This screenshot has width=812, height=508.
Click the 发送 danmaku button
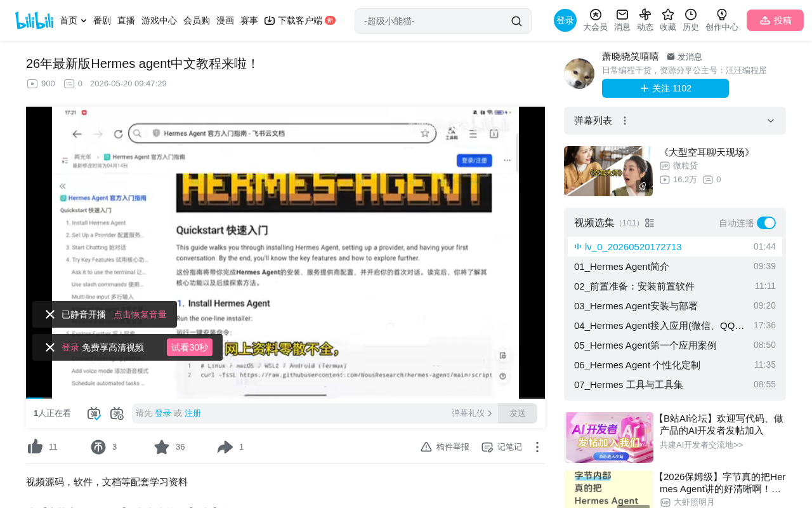pos(518,413)
